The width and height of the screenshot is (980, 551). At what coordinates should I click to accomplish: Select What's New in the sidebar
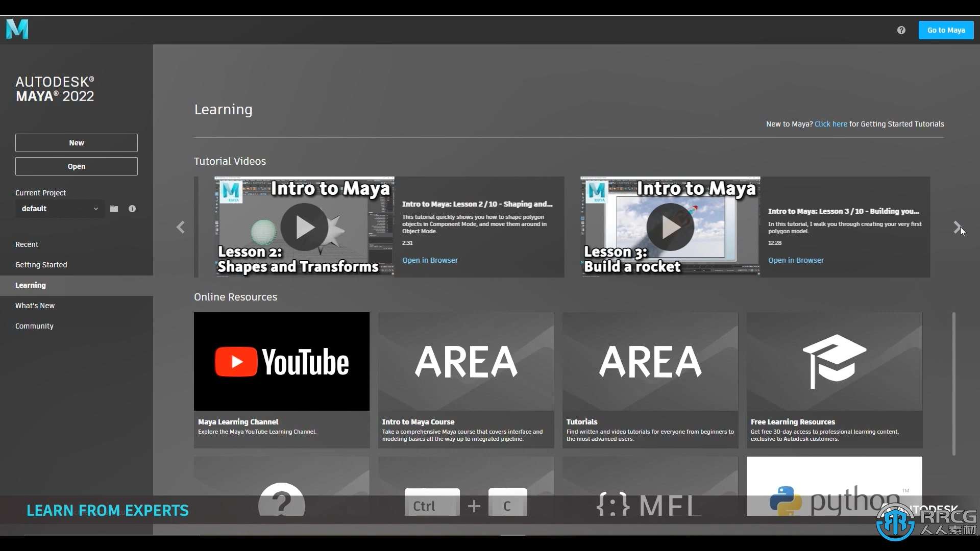(x=77, y=306)
